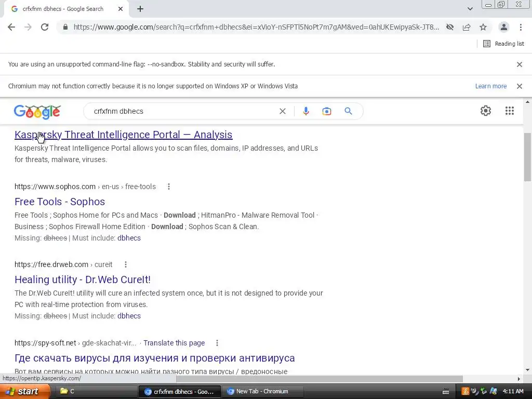Submit search with magnifier icon
The image size is (532, 399).
(348, 111)
